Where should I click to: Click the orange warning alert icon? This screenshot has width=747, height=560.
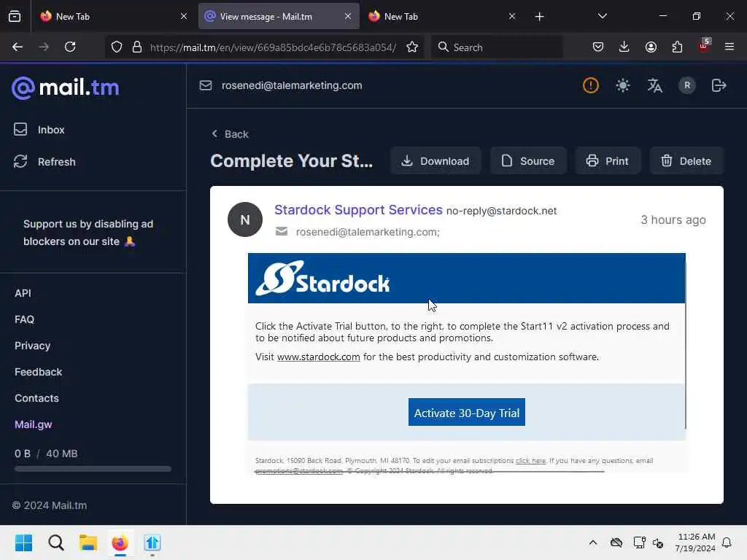click(591, 86)
